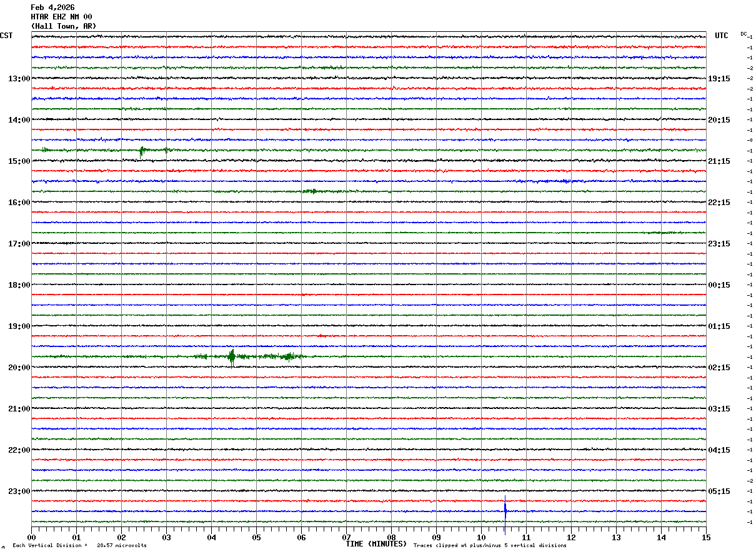Click the UTC timezone label
Viewport: 756px width, 554px height.
tap(722, 36)
